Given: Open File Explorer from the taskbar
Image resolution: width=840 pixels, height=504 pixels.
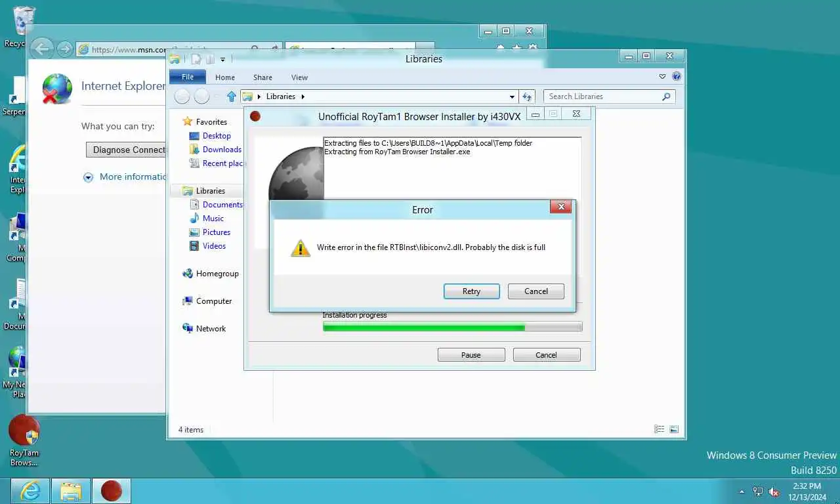Looking at the screenshot, I should pos(70,491).
